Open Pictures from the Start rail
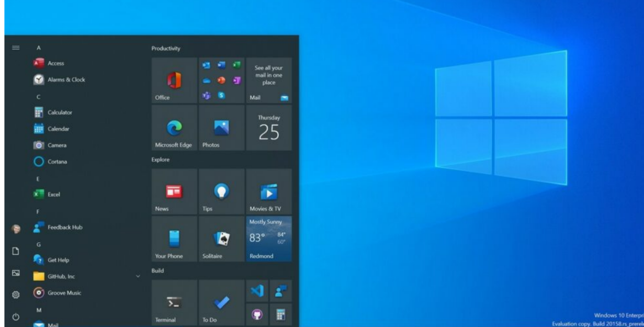The image size is (644, 327). point(16,273)
